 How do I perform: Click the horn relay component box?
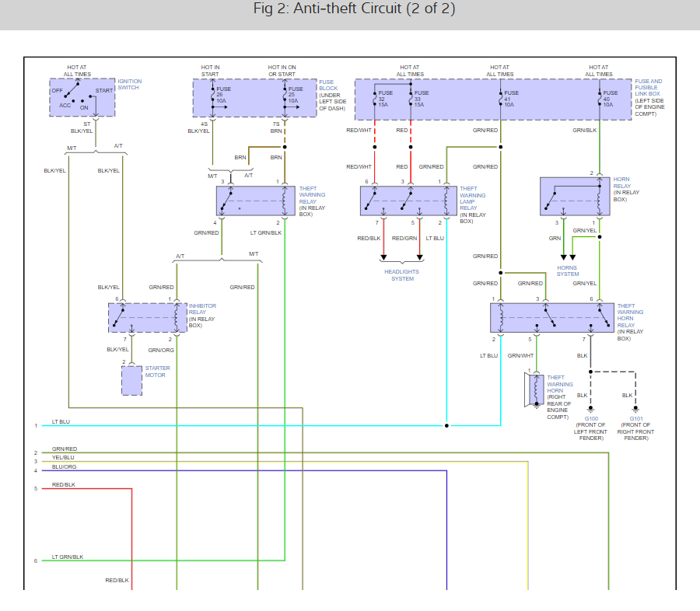(575, 197)
